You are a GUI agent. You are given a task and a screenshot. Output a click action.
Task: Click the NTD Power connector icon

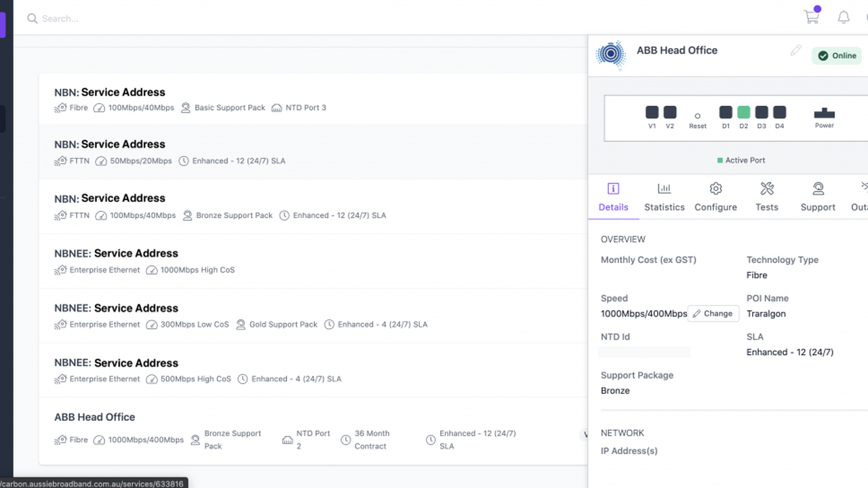point(825,113)
